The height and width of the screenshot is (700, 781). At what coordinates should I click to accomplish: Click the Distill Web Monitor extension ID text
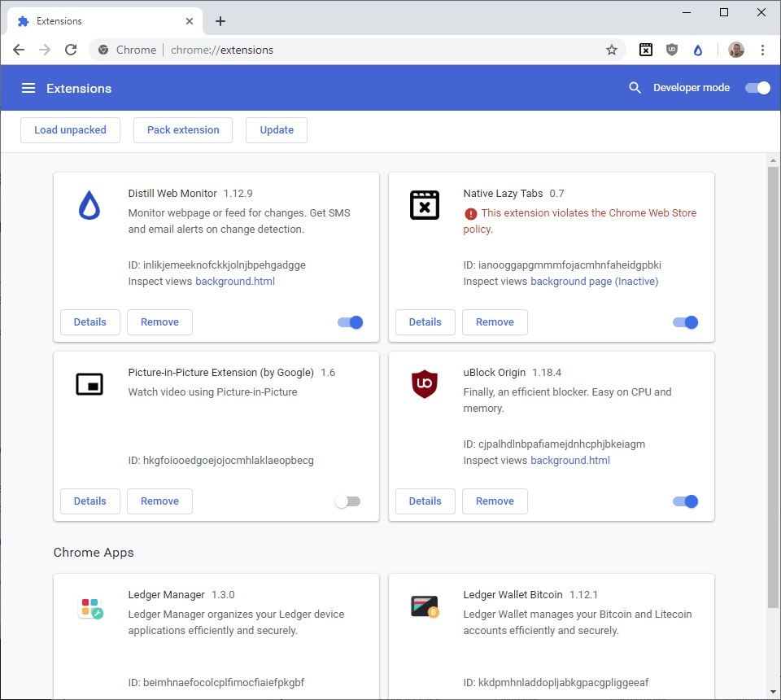pyautogui.click(x=216, y=265)
